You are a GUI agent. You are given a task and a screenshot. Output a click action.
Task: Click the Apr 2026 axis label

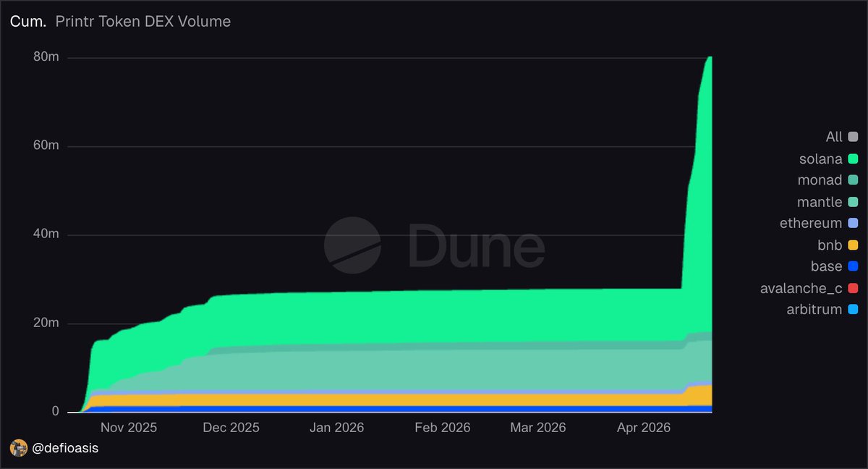(643, 428)
